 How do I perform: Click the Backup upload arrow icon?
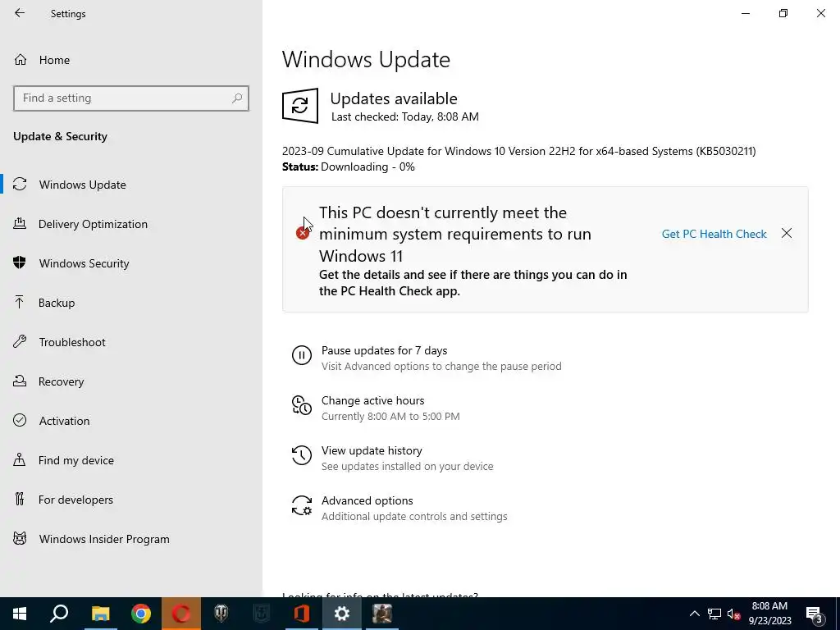[x=20, y=302]
